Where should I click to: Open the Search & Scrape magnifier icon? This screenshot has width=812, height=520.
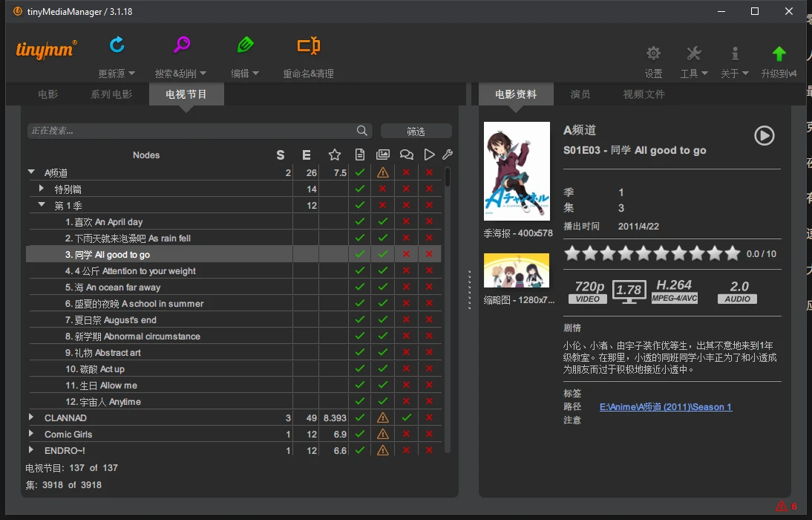181,46
